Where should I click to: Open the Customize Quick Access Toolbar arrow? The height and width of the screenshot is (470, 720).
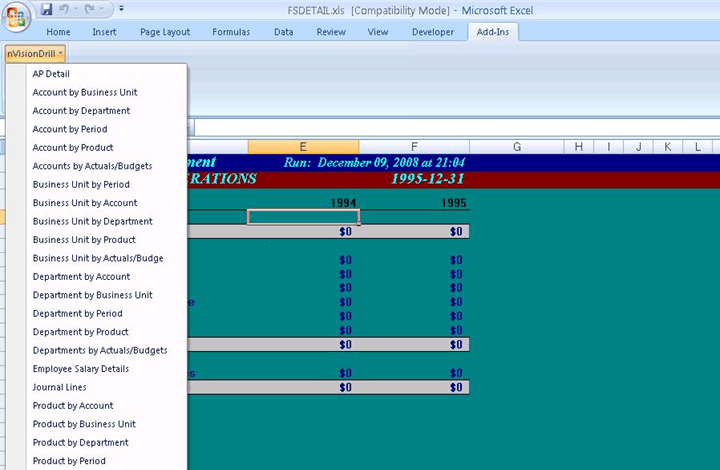click(121, 9)
